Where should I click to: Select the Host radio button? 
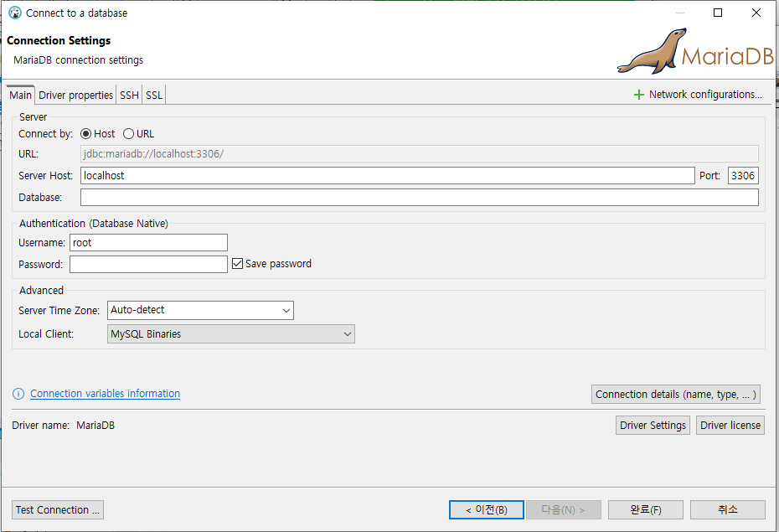click(85, 134)
